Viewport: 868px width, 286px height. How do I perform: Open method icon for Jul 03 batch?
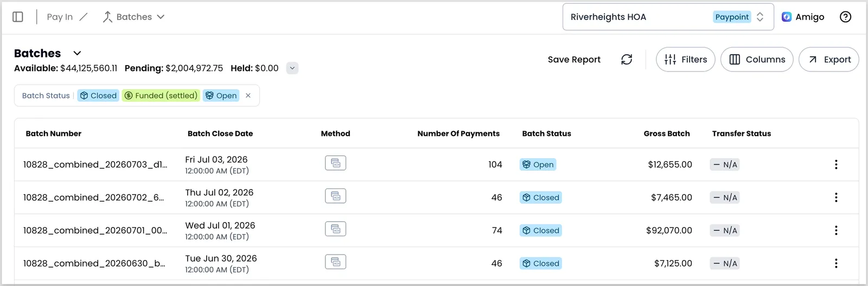336,163
